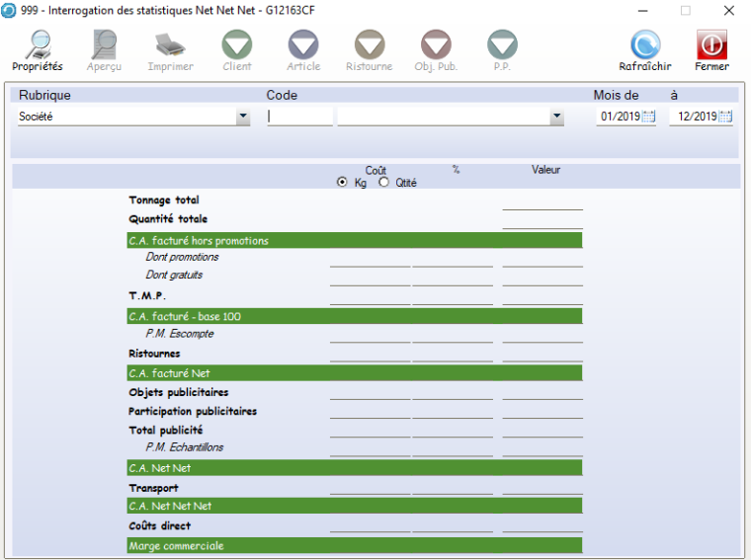751x560 pixels.
Task: Select the Qtité radio button
Action: coord(384,183)
